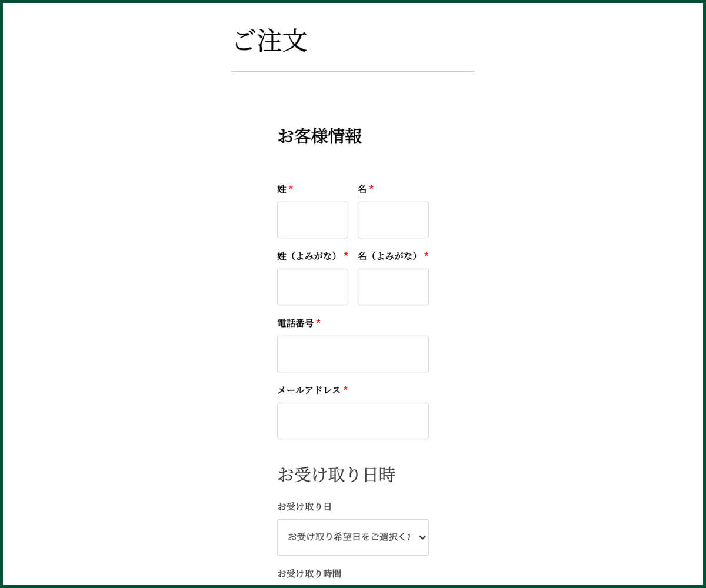Select the メールアドレス email field
This screenshot has height=588, width=706.
coord(352,421)
